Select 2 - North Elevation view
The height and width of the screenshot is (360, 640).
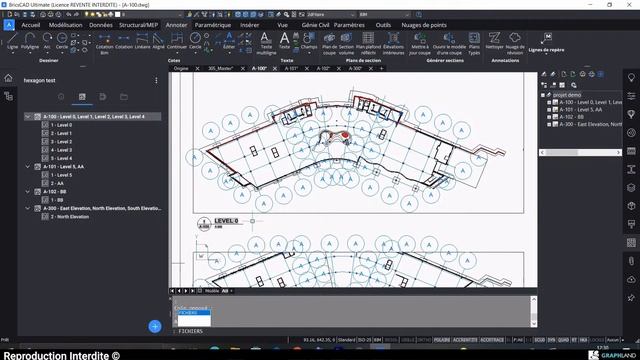(x=70, y=217)
